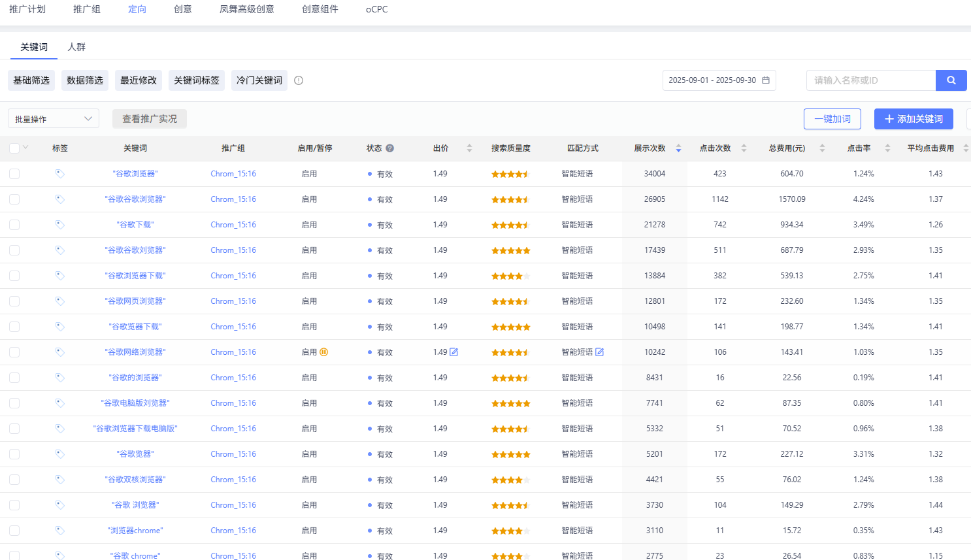Viewport: 971px width, 560px height.
Task: Open the 数据筛选 filter options
Action: 85,80
